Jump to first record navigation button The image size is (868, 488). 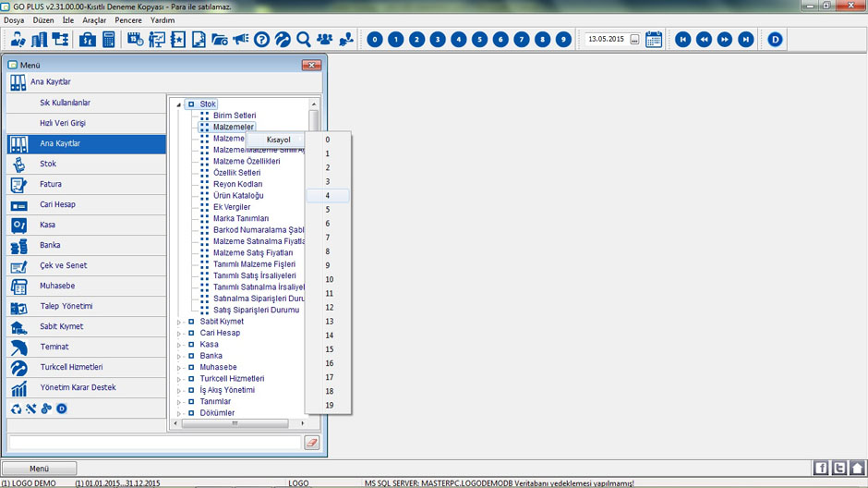[683, 40]
